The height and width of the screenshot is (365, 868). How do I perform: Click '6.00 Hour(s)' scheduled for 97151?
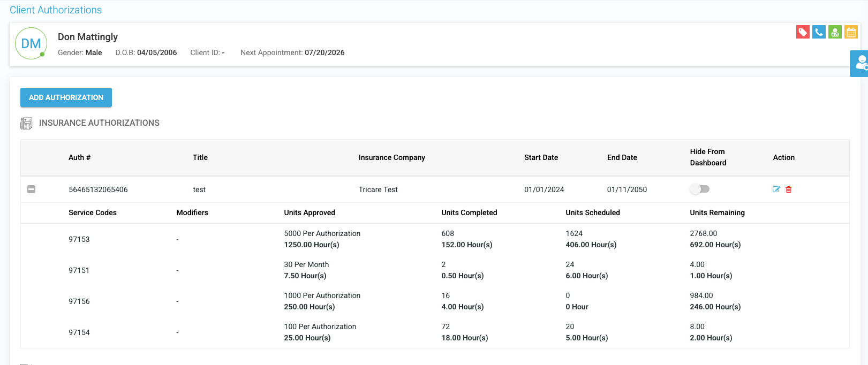click(x=587, y=276)
